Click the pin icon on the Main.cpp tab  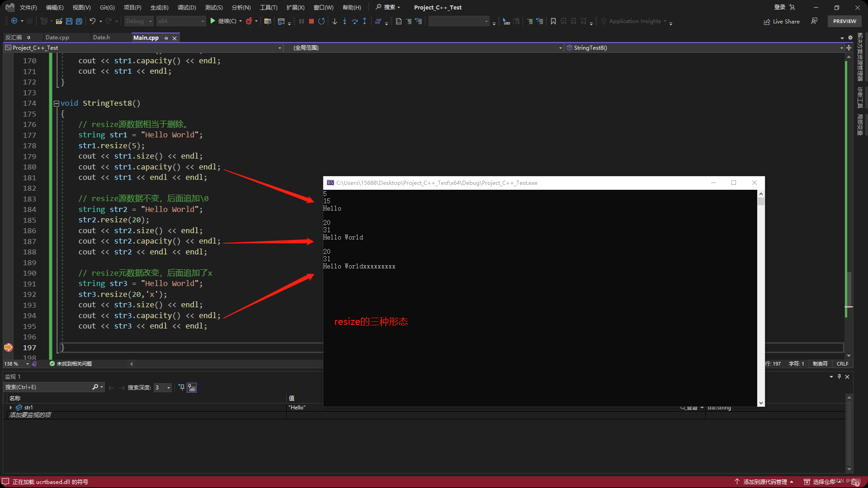[166, 38]
